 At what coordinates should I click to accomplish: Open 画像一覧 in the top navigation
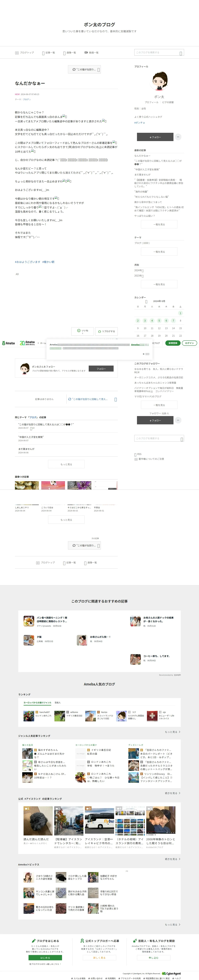coord(69,53)
